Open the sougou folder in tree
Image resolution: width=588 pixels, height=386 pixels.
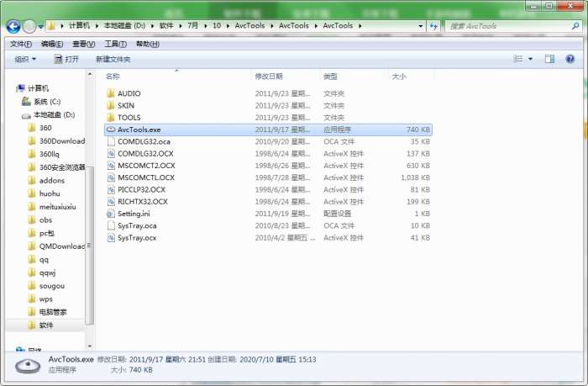pyautogui.click(x=46, y=286)
